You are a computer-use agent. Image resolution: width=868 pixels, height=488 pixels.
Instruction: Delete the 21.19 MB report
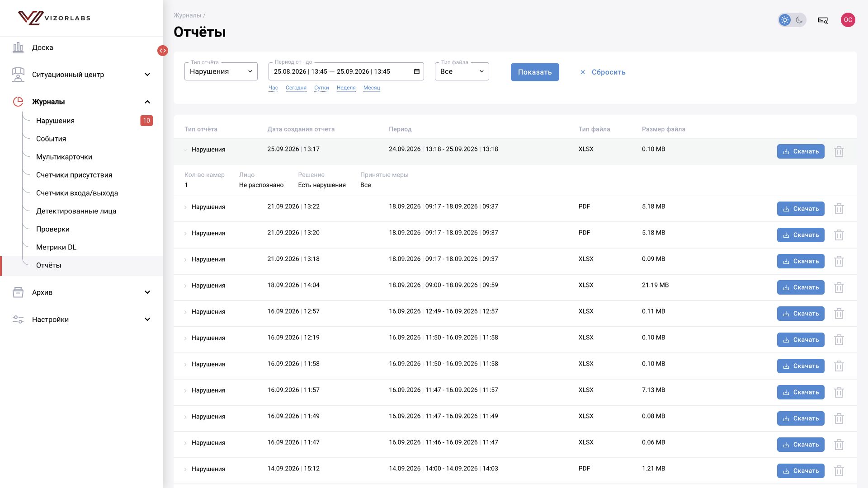click(x=839, y=287)
